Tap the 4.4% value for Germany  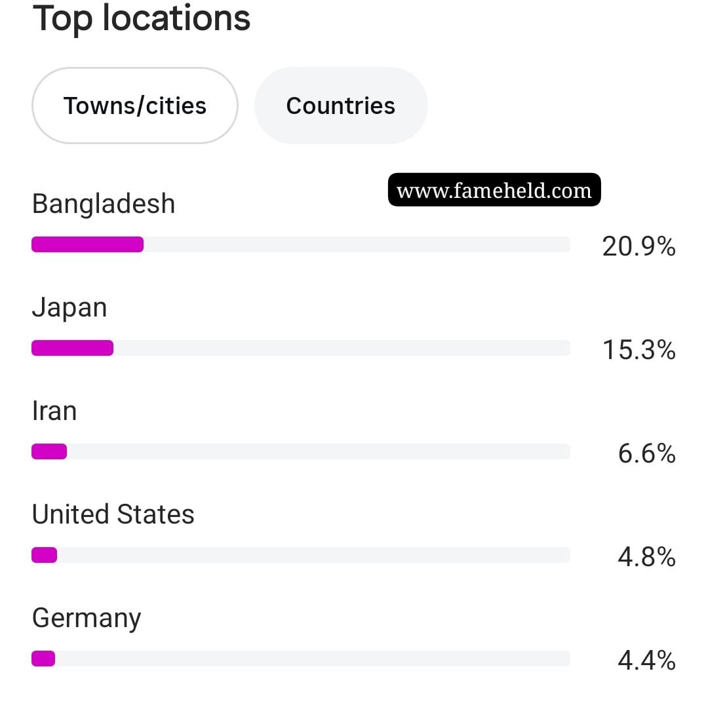pos(646,661)
